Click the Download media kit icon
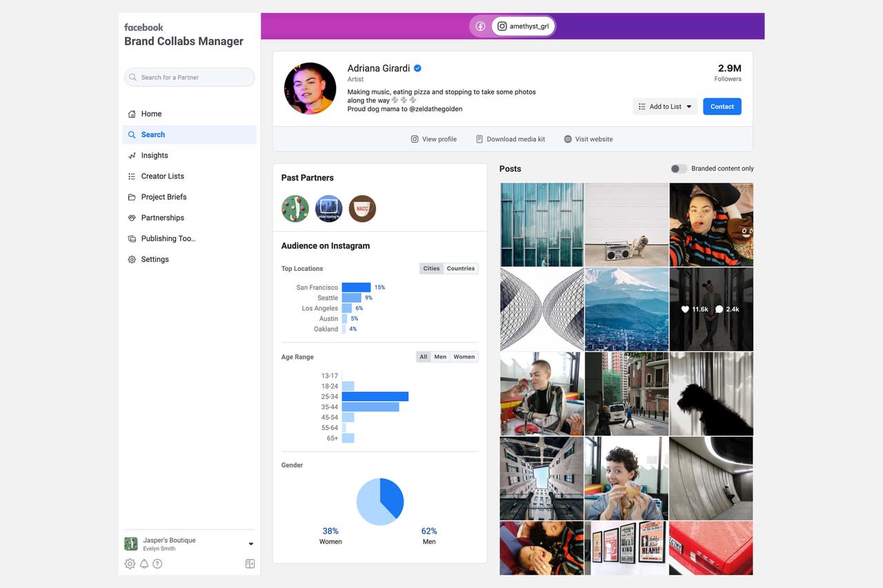Screen dimensions: 883x588 (x=479, y=139)
